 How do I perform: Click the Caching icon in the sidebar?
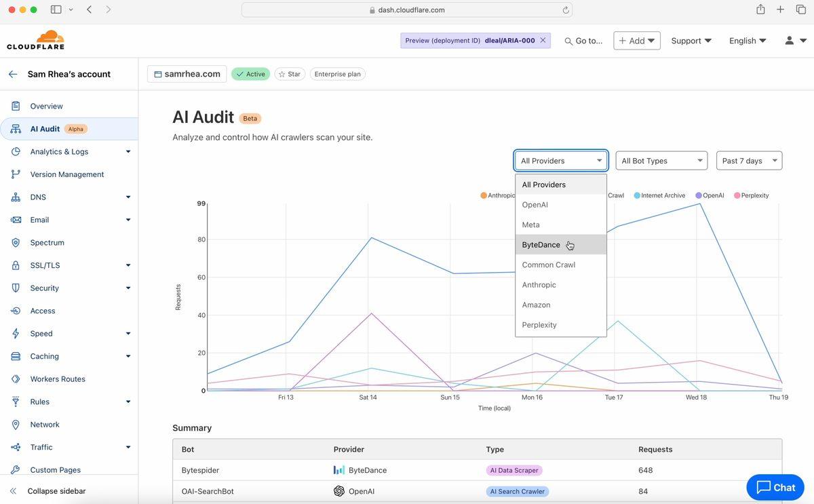pyautogui.click(x=16, y=355)
